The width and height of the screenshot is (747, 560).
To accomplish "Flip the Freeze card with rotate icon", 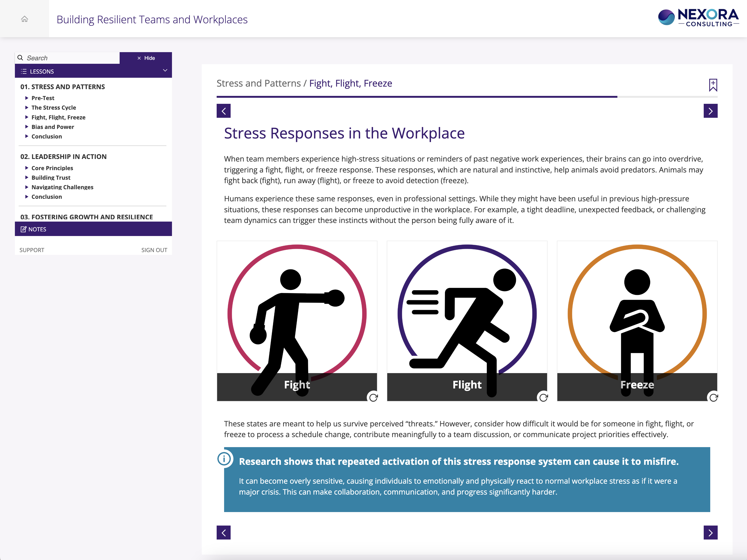I will point(713,398).
